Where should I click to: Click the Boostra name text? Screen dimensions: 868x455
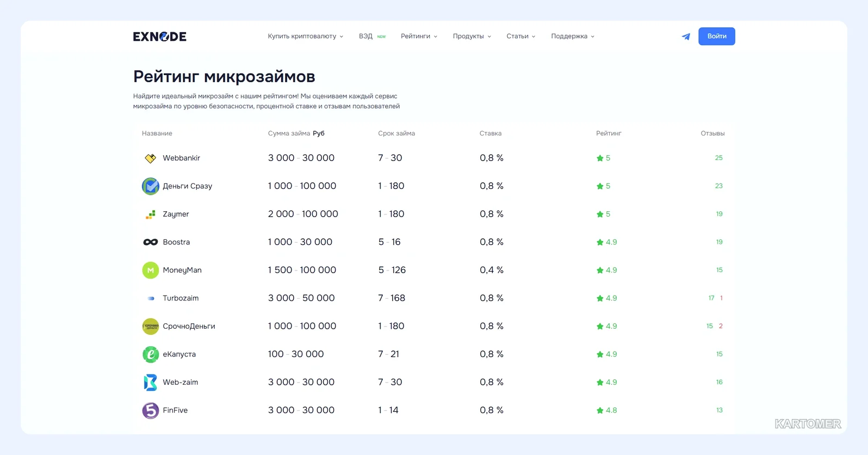pos(176,242)
